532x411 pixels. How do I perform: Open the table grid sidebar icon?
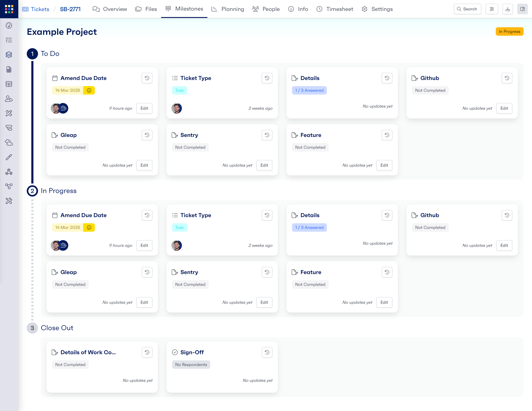[x=9, y=84]
